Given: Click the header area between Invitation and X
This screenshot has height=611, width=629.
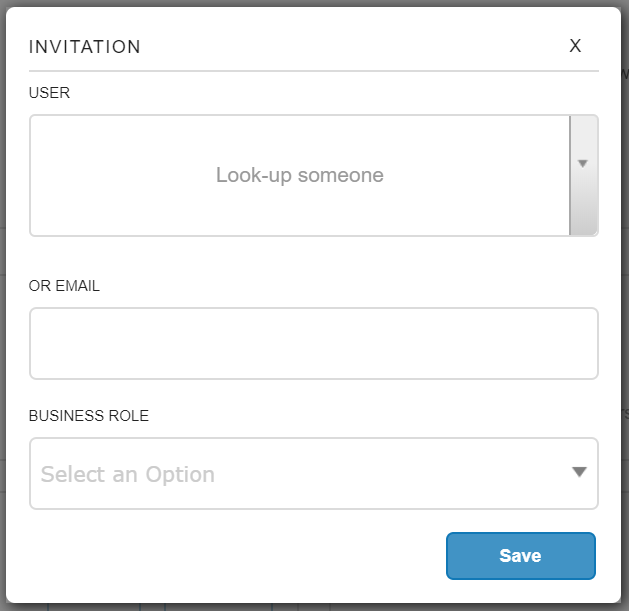Looking at the screenshot, I should [350, 47].
